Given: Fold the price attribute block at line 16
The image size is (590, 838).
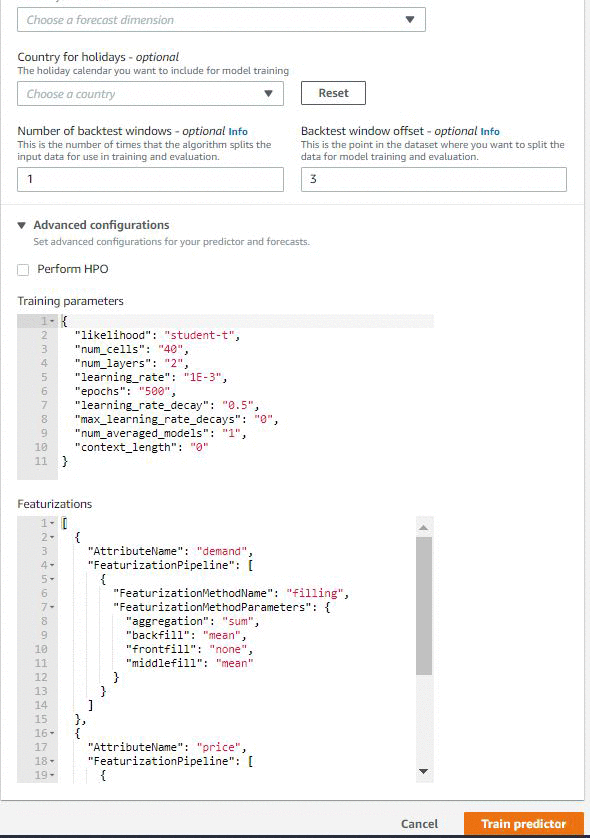Looking at the screenshot, I should click(52, 733).
